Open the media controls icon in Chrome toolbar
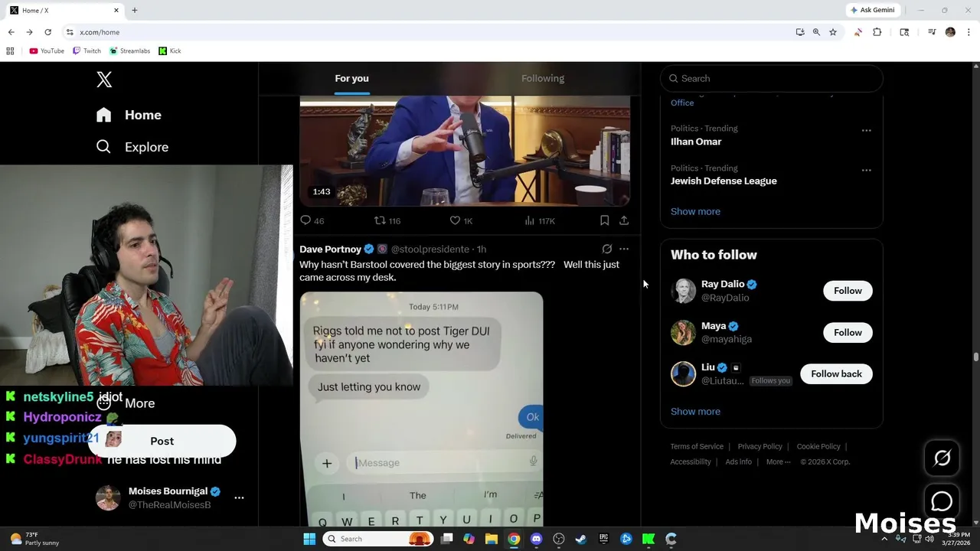980x551 pixels. pyautogui.click(x=932, y=32)
